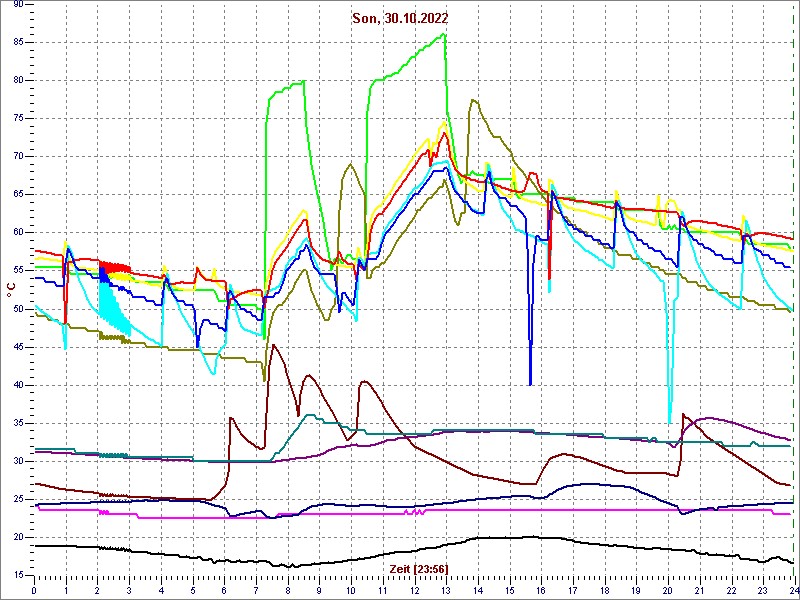Click hour 12 on the time axis
The height and width of the screenshot is (600, 800).
tap(414, 590)
